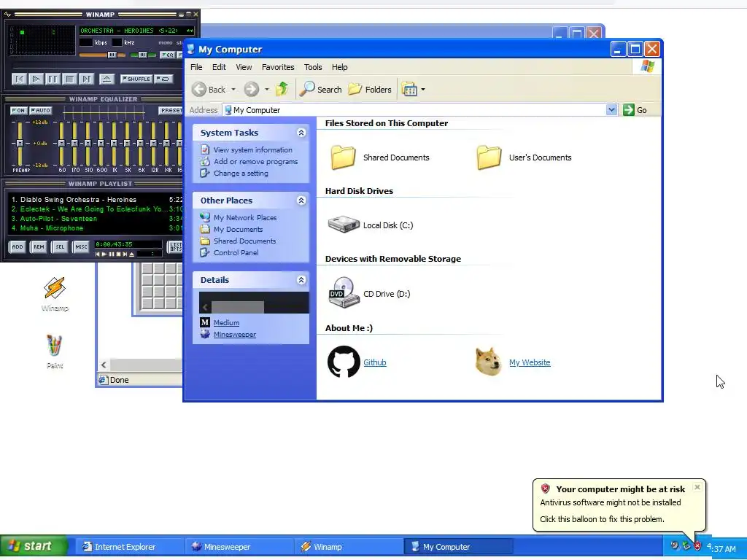Click Winamp equalizer 60 Hz band slider

61,143
